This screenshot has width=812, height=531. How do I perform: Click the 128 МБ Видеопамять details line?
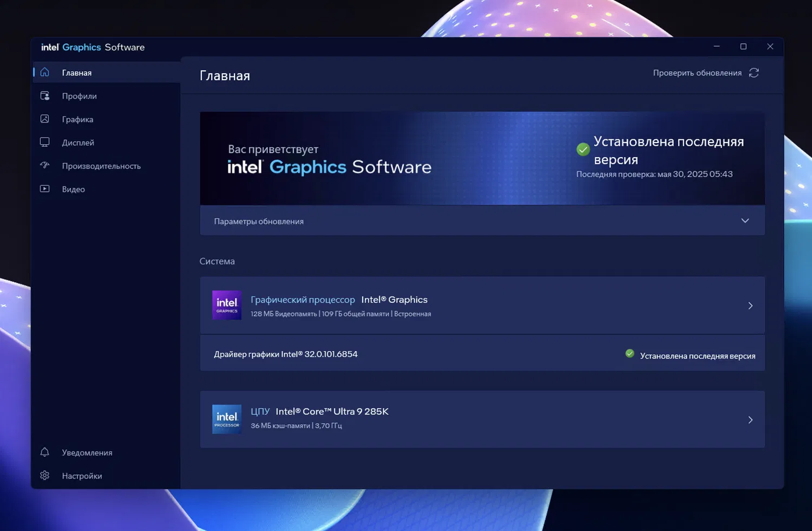point(341,314)
